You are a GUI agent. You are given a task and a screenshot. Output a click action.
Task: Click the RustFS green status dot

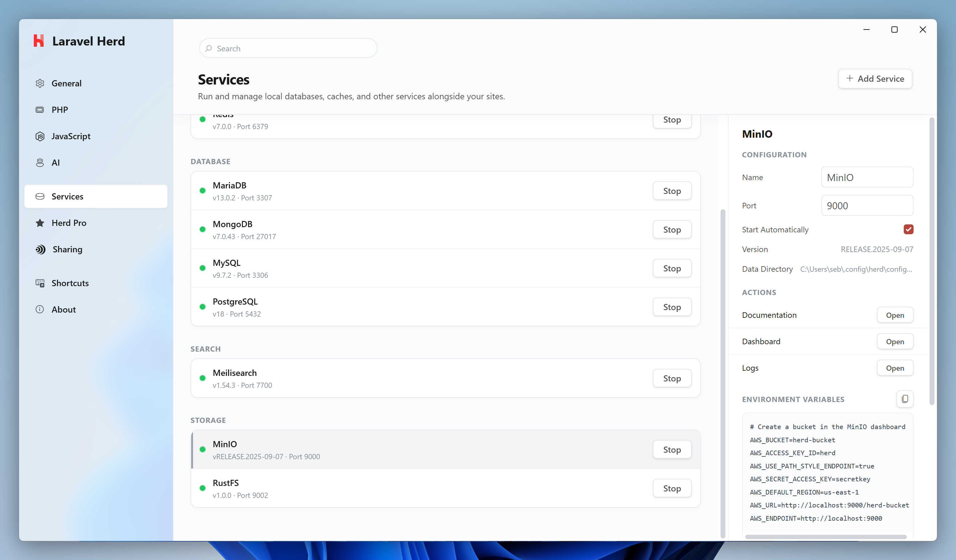[203, 488]
